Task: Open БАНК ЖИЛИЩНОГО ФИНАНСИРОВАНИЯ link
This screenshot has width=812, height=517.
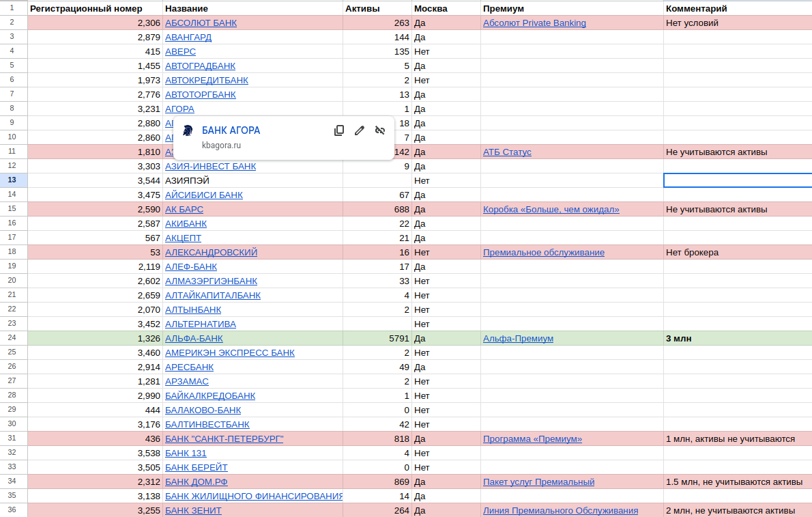Action: coord(254,497)
